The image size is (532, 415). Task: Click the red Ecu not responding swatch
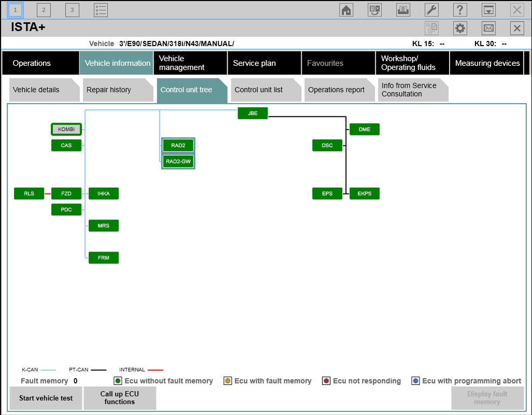click(x=326, y=381)
